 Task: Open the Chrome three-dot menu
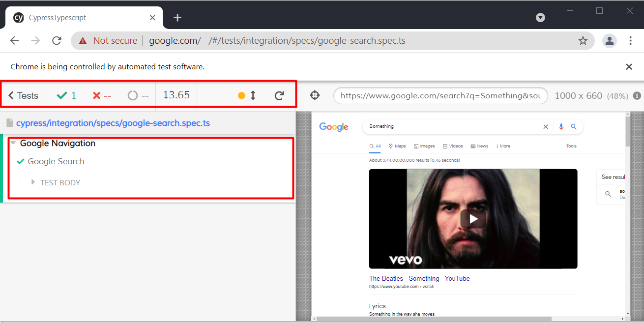click(630, 41)
